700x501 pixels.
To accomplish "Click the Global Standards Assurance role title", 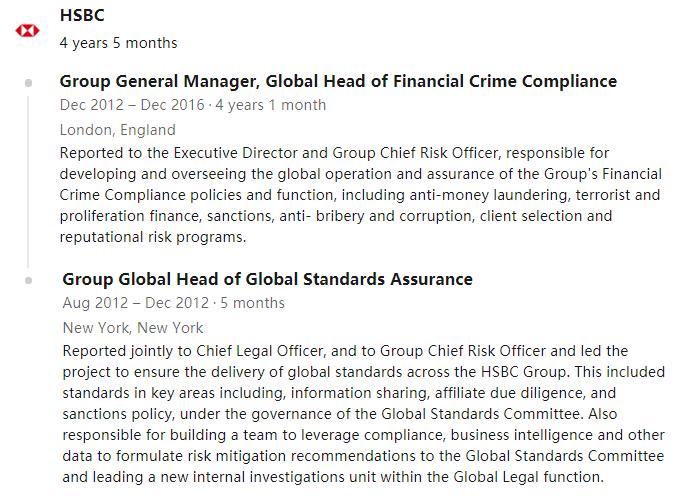I will (267, 279).
